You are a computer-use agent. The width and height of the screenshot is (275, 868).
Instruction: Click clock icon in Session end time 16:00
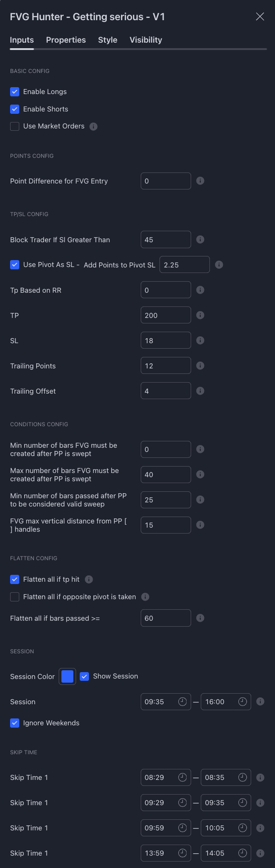243,701
